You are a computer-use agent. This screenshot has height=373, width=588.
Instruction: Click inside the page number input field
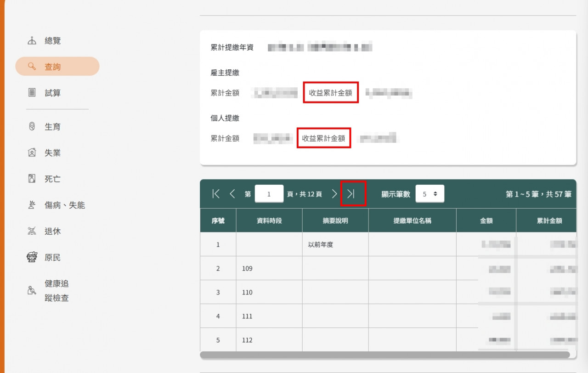point(269,193)
